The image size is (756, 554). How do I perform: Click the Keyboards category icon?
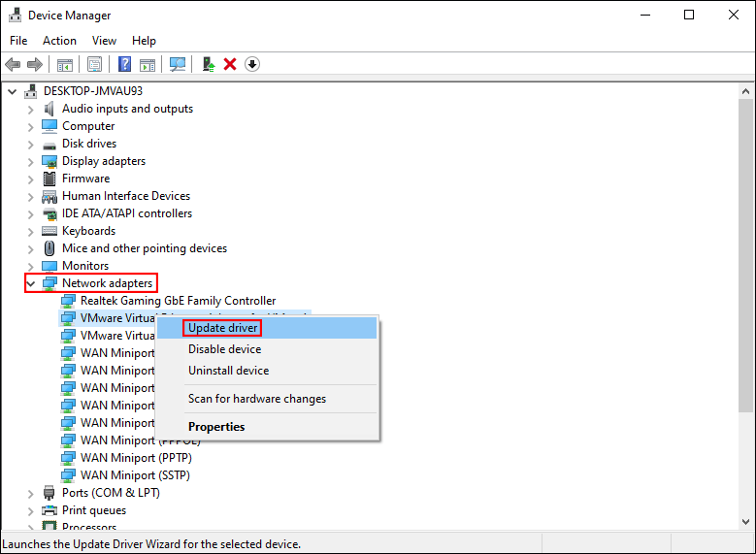[49, 232]
